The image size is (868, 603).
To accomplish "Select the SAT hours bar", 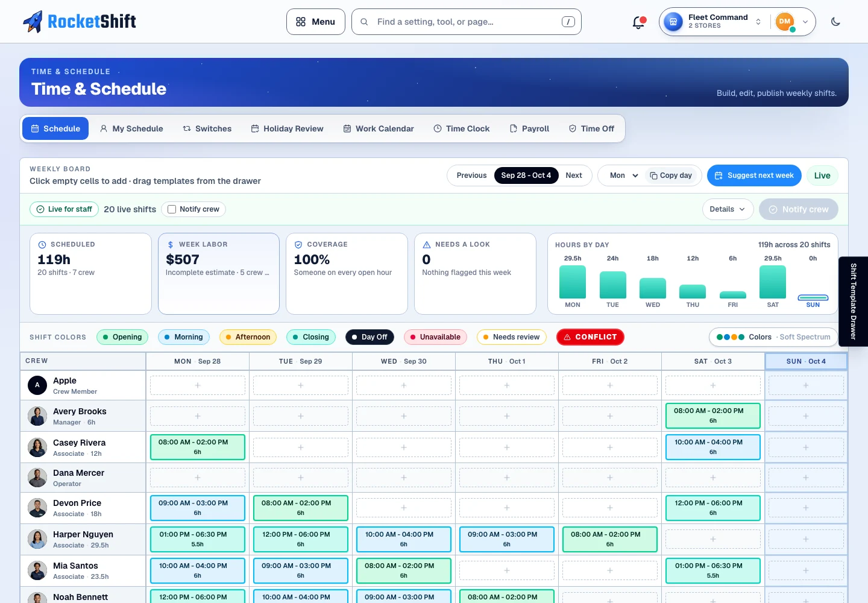I will click(x=773, y=282).
